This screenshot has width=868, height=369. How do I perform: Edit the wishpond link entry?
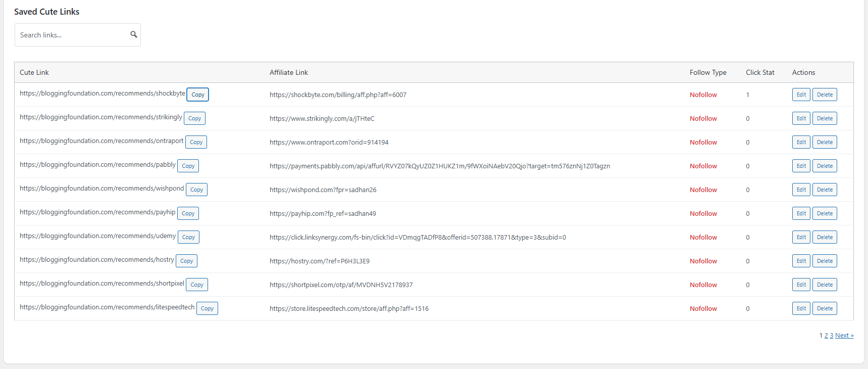point(801,190)
